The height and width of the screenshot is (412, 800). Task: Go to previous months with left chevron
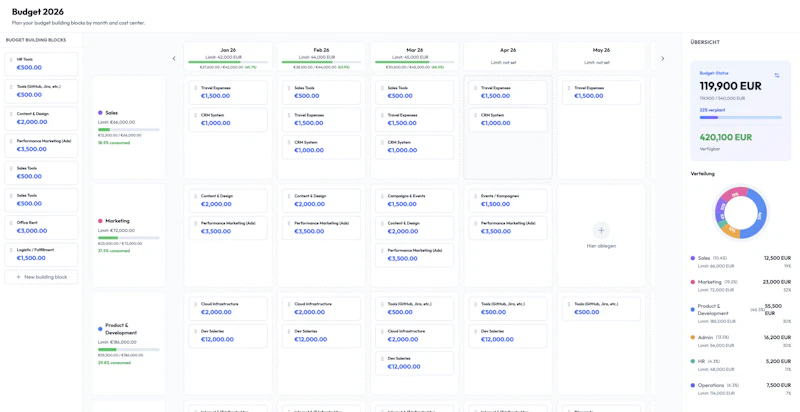click(x=173, y=59)
